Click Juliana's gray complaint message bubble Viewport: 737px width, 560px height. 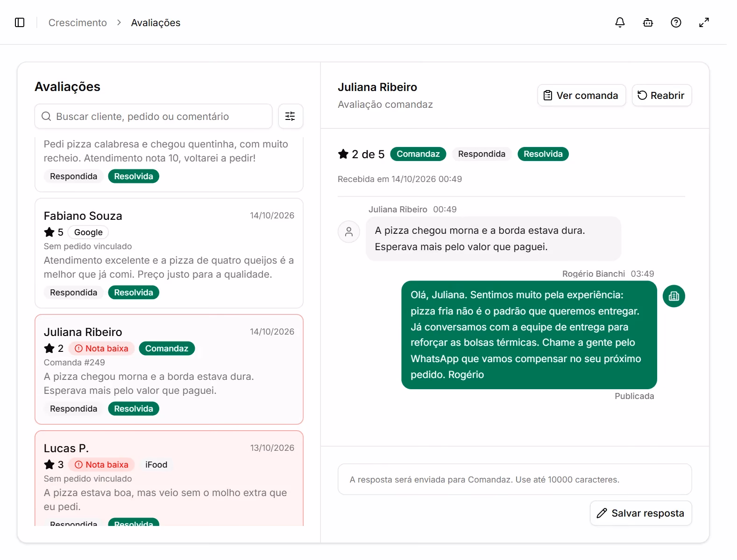coord(493,238)
